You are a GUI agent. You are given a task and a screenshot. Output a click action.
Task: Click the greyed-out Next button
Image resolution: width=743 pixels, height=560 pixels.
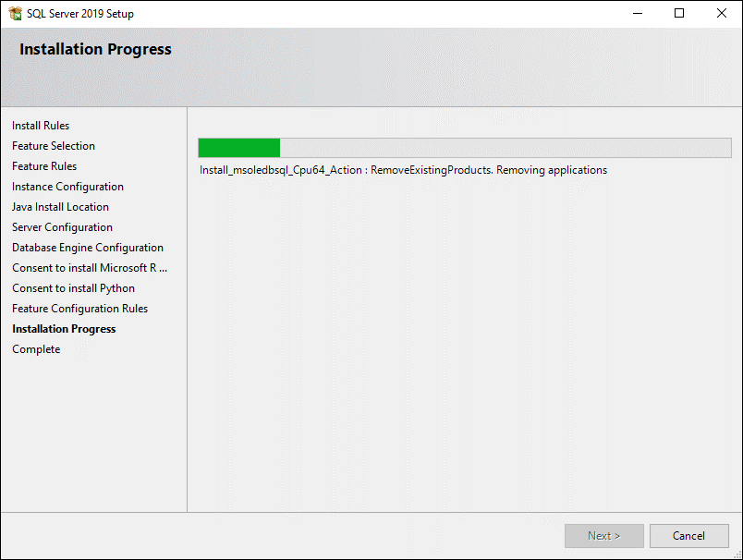tap(603, 536)
